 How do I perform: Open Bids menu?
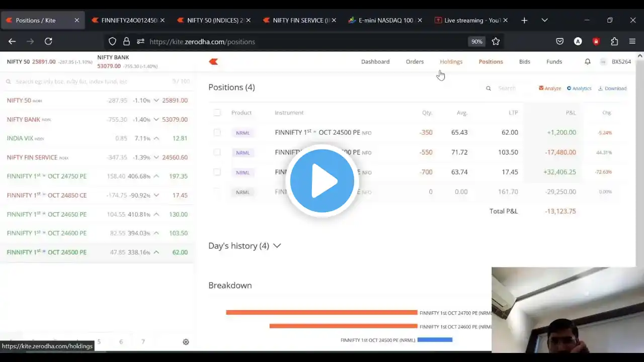click(525, 61)
